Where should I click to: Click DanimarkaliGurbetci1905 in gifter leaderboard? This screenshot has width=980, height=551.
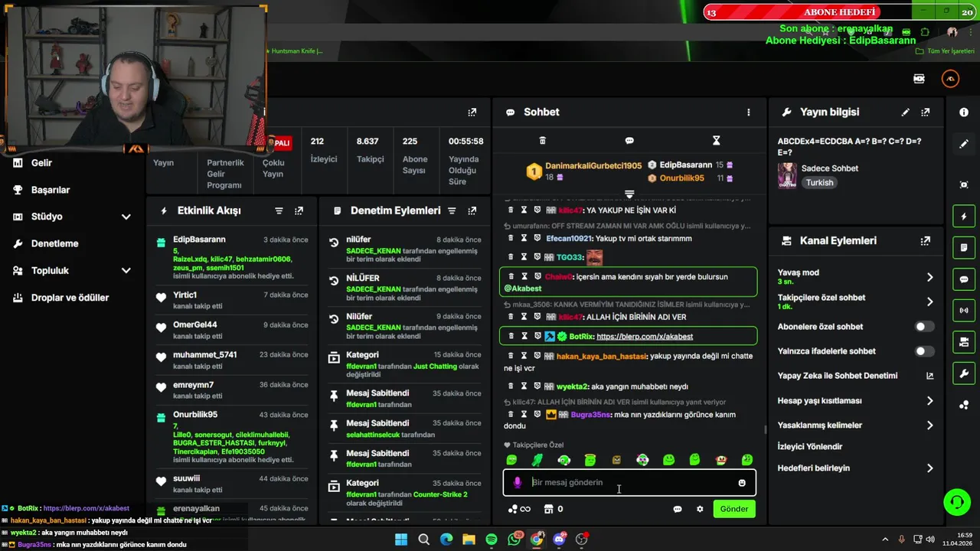pyautogui.click(x=593, y=166)
